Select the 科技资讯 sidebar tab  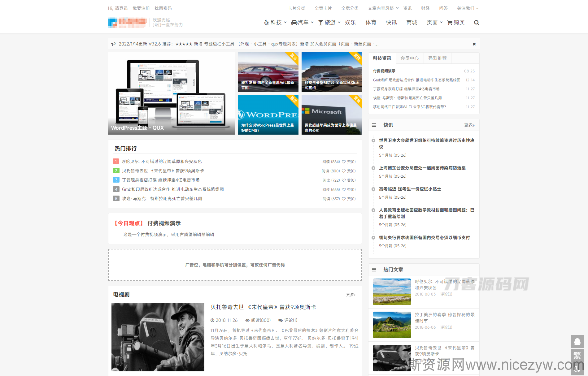pyautogui.click(x=382, y=58)
